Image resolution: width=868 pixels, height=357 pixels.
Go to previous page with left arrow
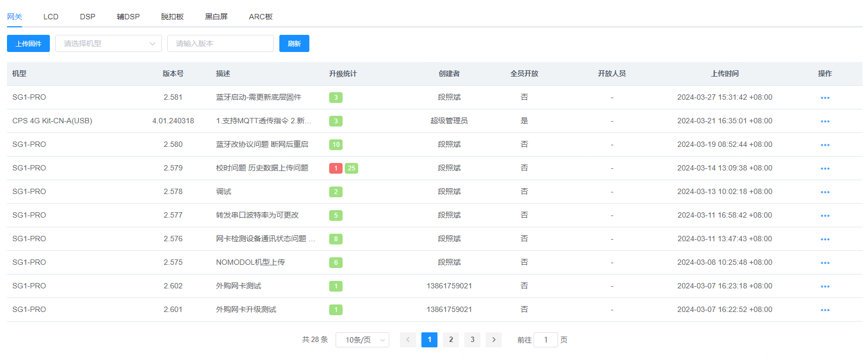[408, 340]
